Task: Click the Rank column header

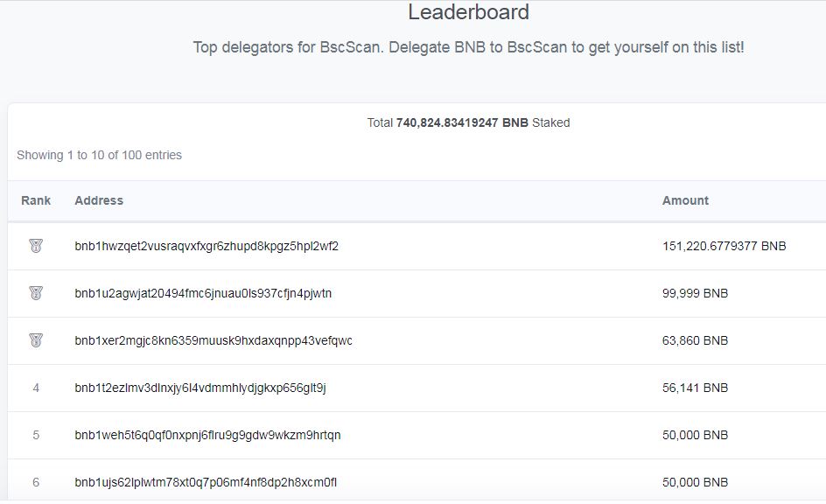Action: pos(36,200)
